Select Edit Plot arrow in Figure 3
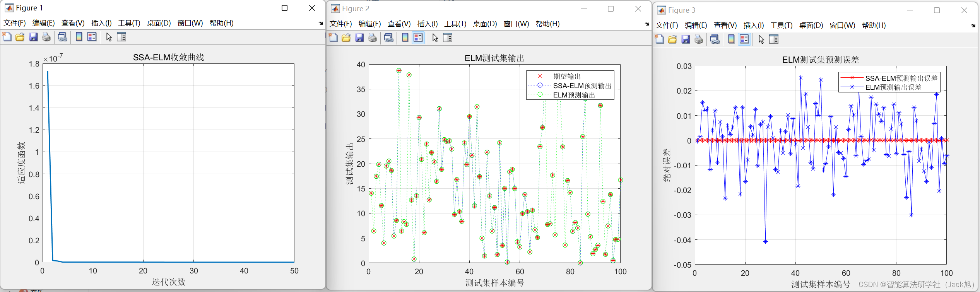The image size is (980, 292). coord(761,39)
